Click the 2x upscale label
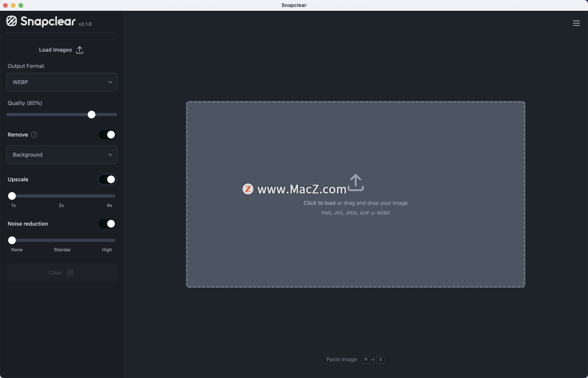The image size is (588, 378). [x=61, y=206]
